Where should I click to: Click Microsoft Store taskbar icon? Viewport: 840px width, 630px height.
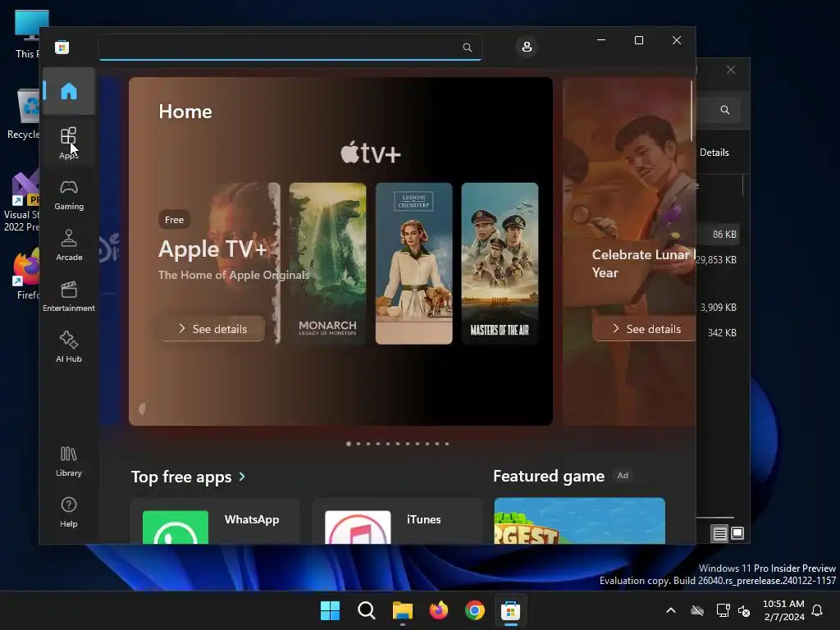[510, 610]
